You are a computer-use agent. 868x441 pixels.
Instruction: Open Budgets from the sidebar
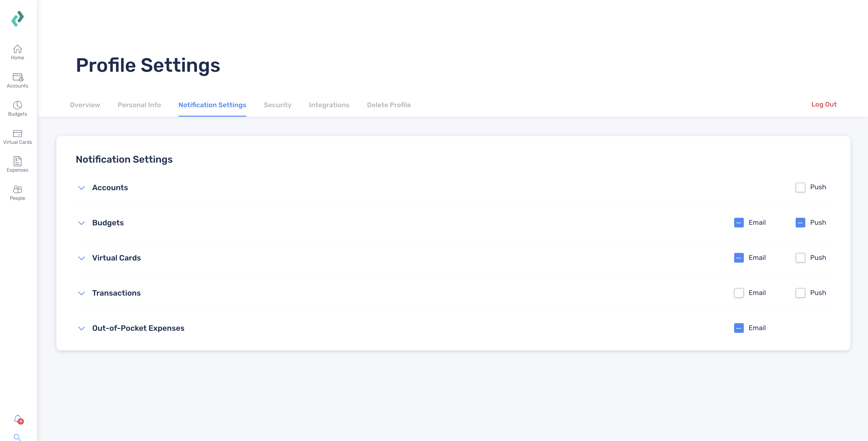18,108
